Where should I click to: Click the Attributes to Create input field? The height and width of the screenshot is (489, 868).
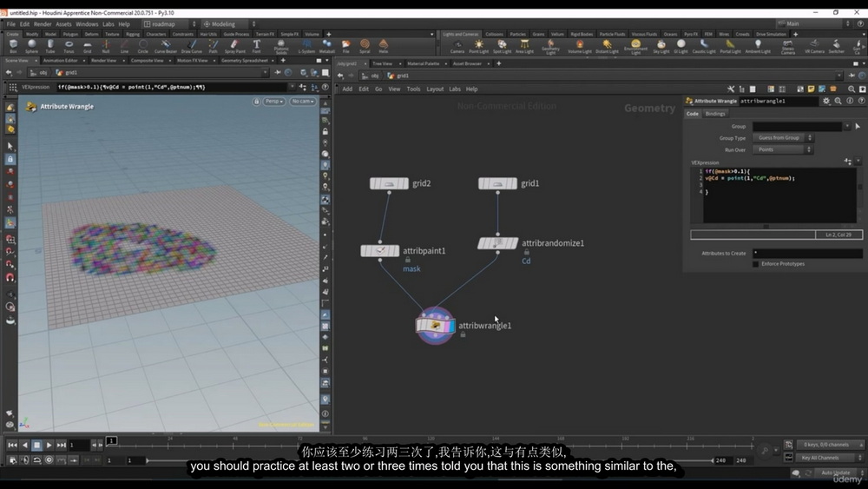coord(807,253)
